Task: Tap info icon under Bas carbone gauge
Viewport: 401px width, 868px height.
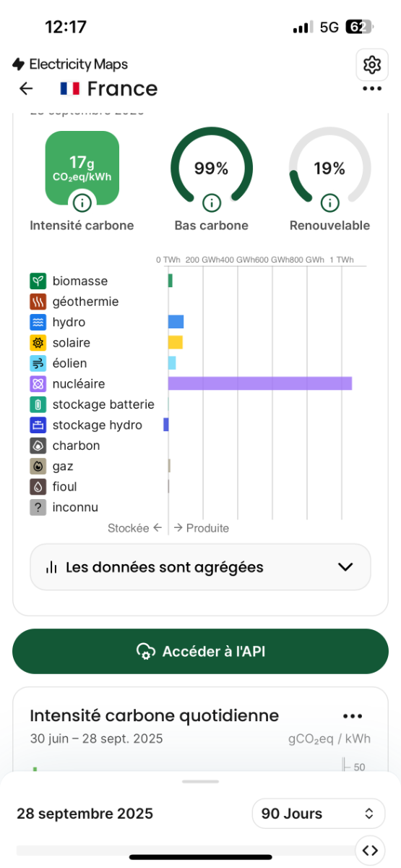Action: click(211, 202)
